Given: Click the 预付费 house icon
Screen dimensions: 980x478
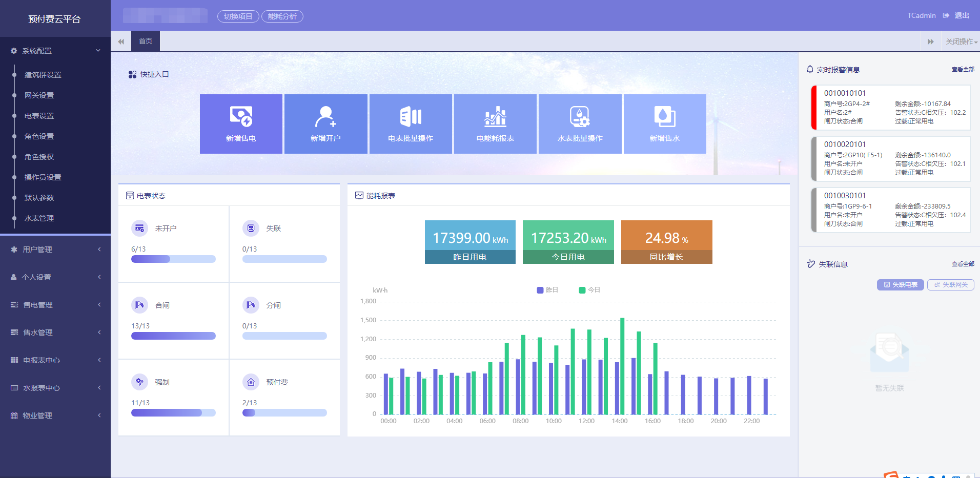Looking at the screenshot, I should [x=251, y=382].
